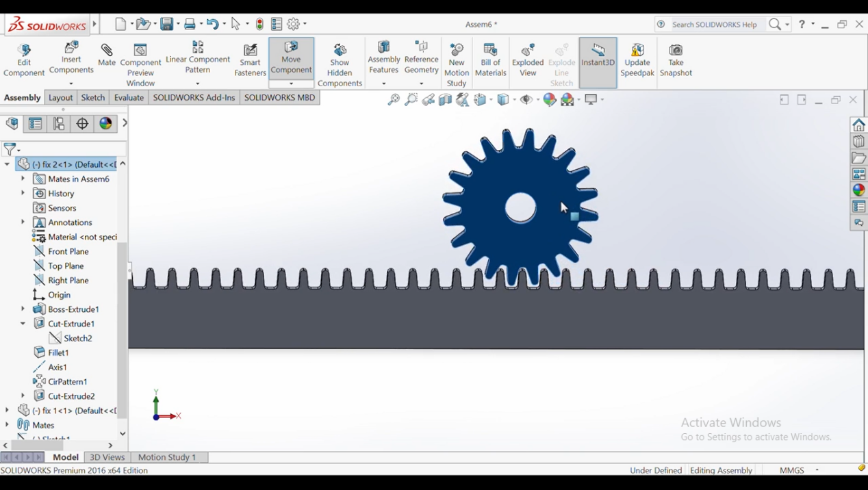Collapse the Cut-Extrude1 feature

tap(23, 324)
